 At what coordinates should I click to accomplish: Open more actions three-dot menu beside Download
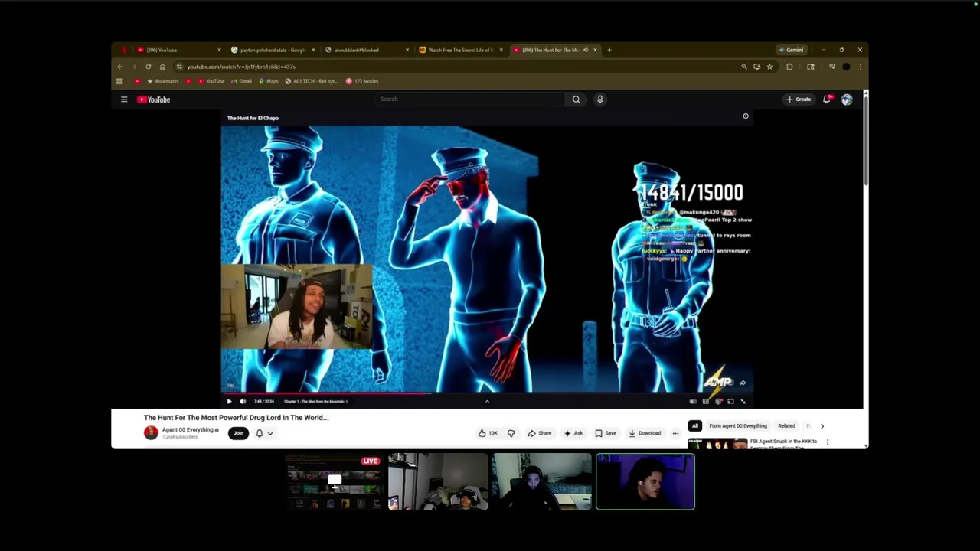click(x=675, y=433)
